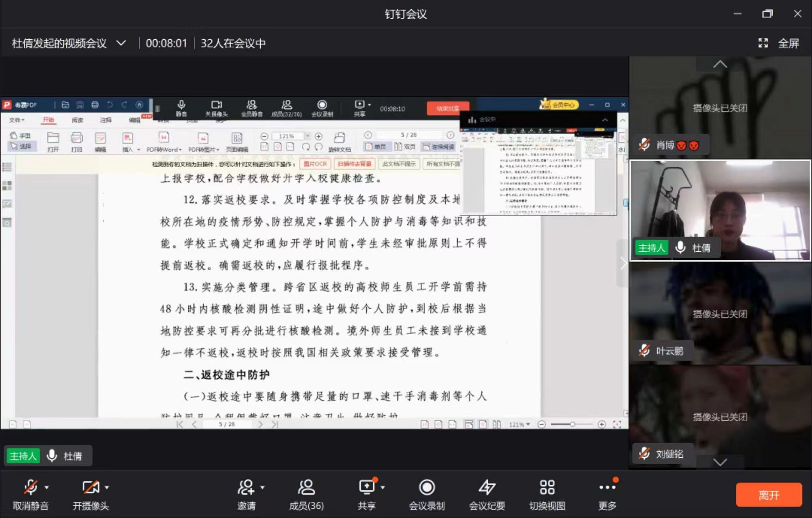
Task: Click 此文档不提示 button
Action: [x=399, y=164]
